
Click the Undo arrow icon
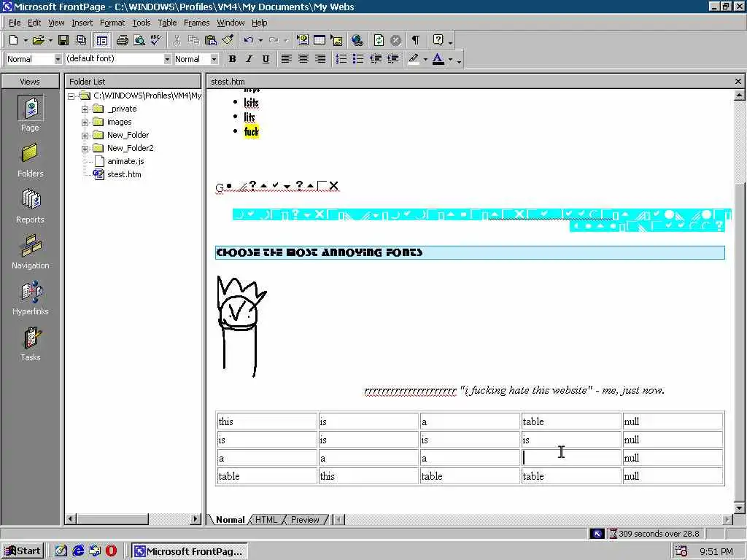(248, 41)
